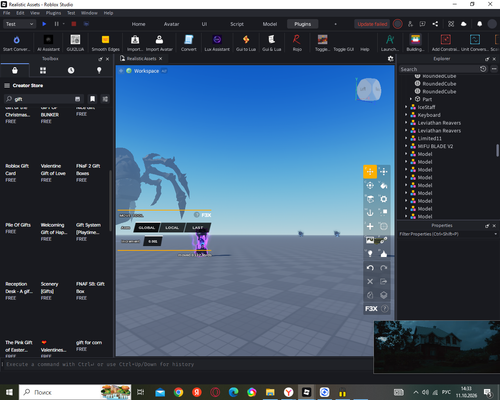Screen dimensions: 500x400
Task: Toggle the F3X Collision tool
Action: click(x=384, y=213)
